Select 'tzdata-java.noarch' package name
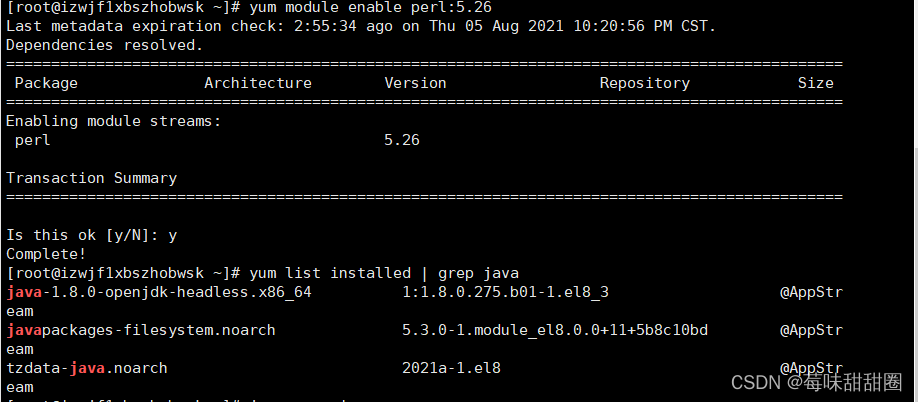This screenshot has width=918, height=402. [87, 368]
